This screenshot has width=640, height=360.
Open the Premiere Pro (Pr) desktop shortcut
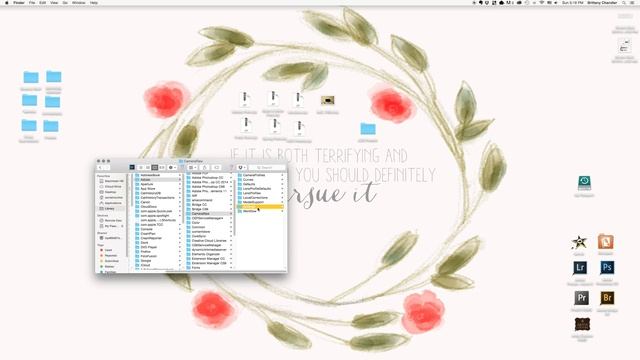(581, 298)
